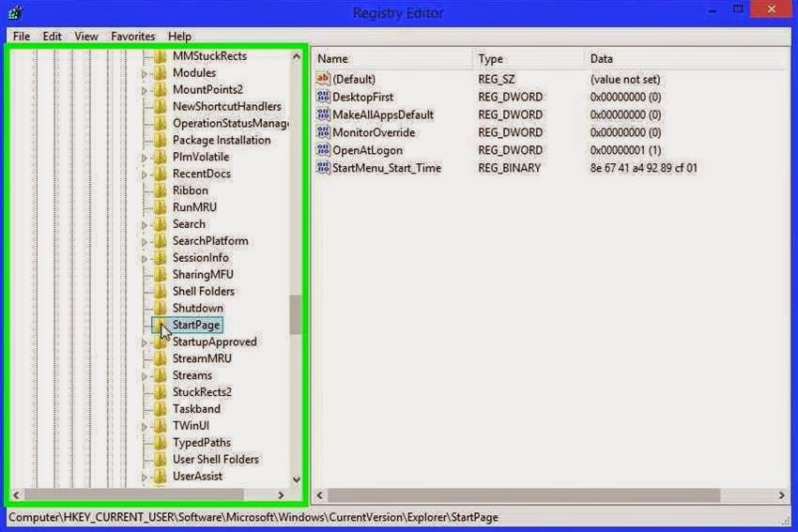Image resolution: width=798 pixels, height=532 pixels.
Task: Click the Modules folder icon
Action: (x=161, y=73)
